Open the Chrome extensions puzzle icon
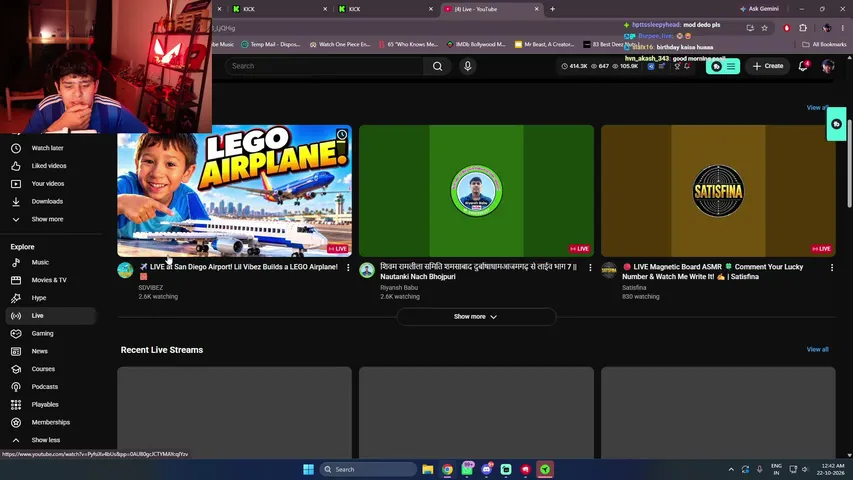This screenshot has width=853, height=480. pyautogui.click(x=803, y=28)
